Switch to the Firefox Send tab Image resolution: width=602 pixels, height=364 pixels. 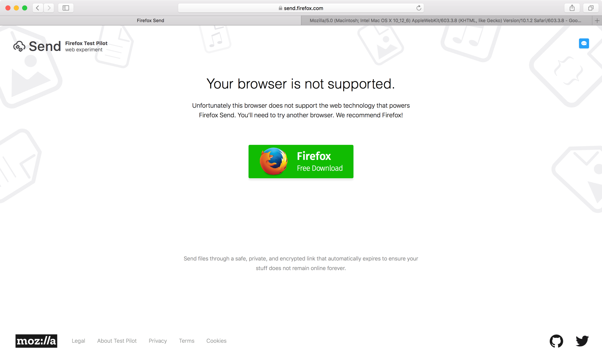pos(150,20)
